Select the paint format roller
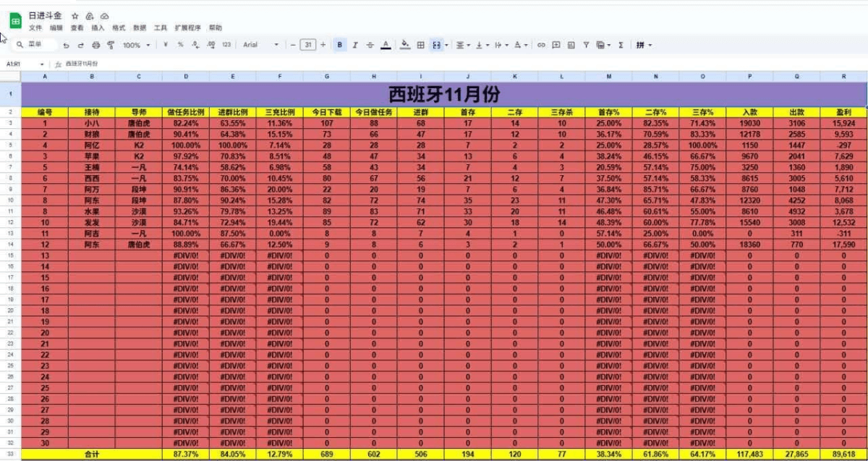Screen dimensions: 868x461 [x=111, y=45]
